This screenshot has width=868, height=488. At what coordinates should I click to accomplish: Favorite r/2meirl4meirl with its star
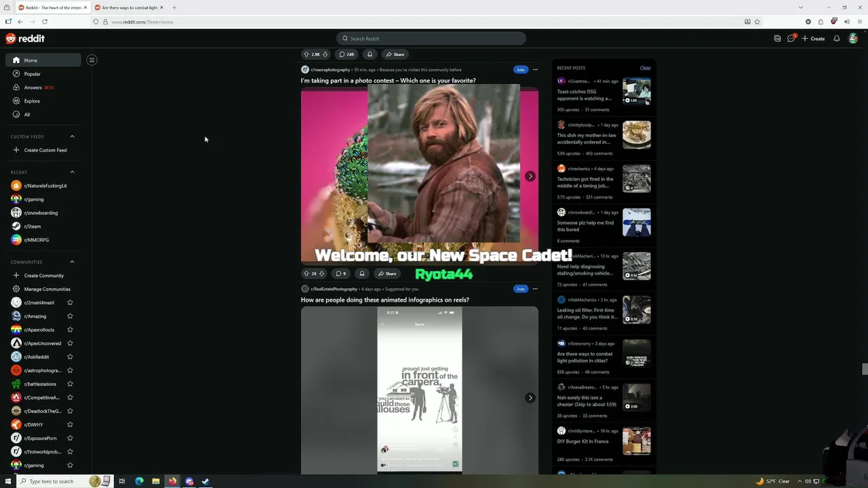tap(70, 302)
